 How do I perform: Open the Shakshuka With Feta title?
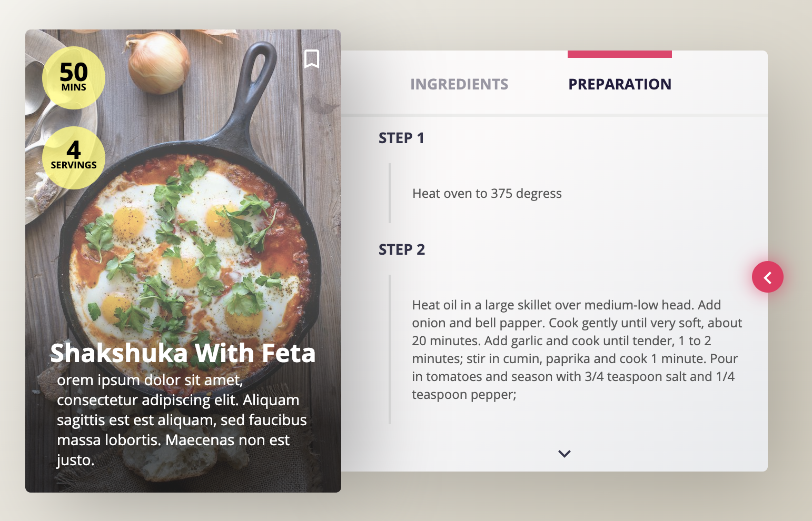coord(183,353)
